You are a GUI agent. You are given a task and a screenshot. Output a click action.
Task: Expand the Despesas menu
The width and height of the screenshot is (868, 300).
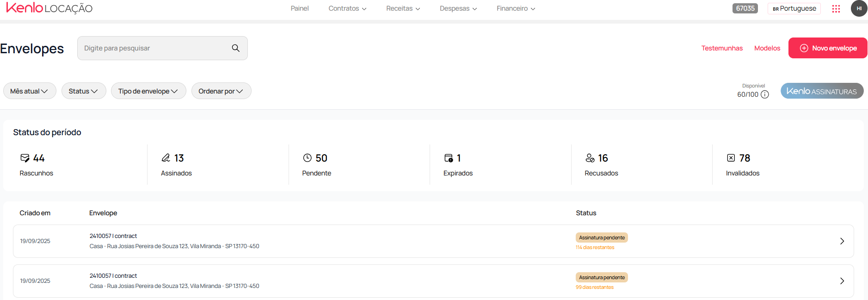(458, 8)
